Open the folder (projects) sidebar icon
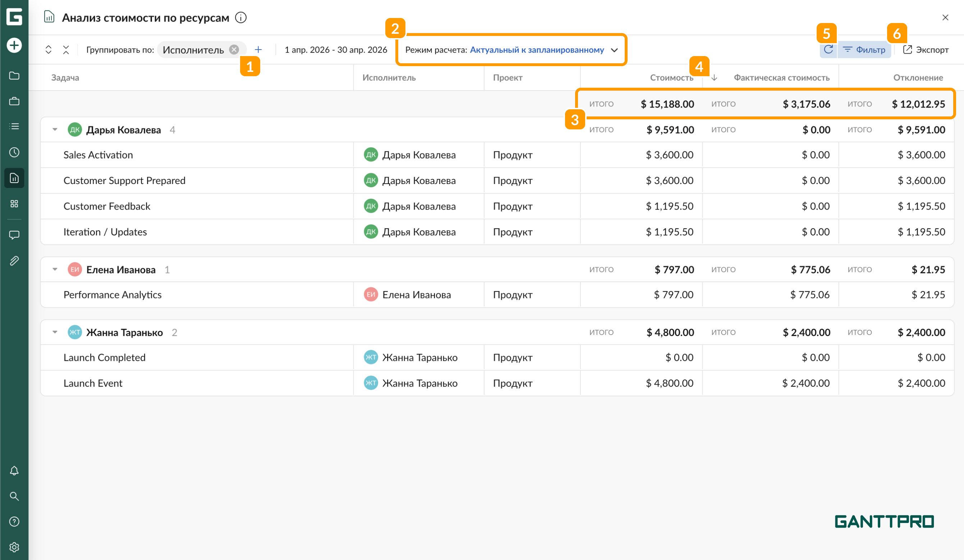This screenshot has height=560, width=964. [x=14, y=75]
